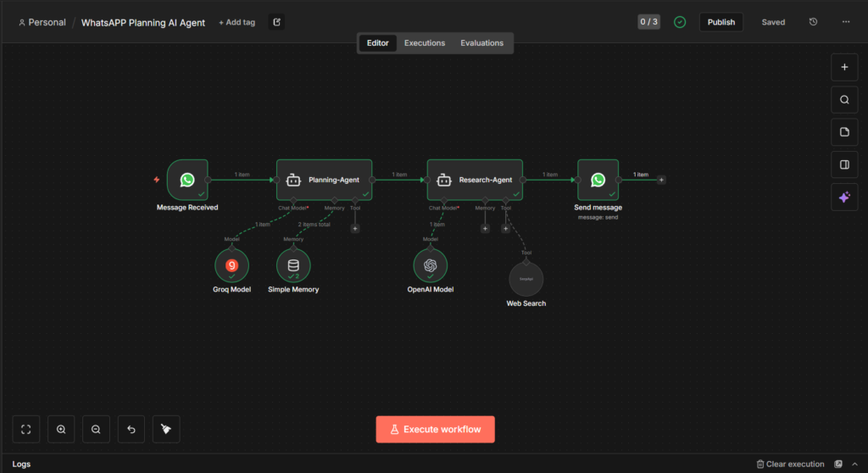Screen dimensions: 868x473
Task: Click the Publish button
Action: coord(721,22)
